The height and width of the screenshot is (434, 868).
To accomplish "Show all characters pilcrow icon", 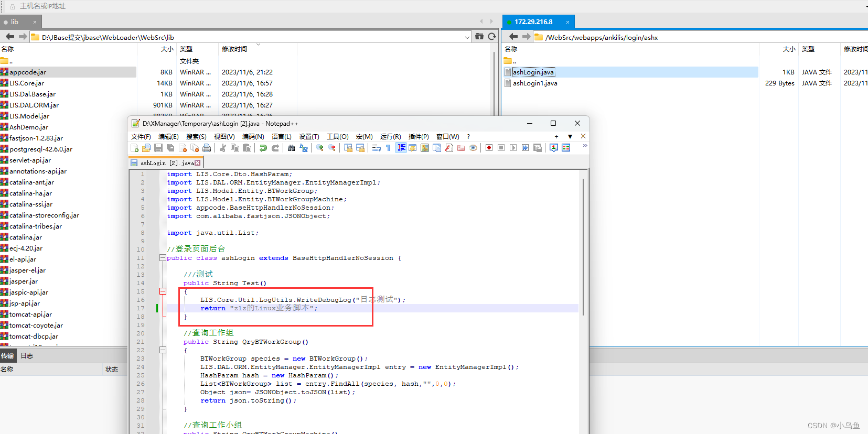I will (x=388, y=148).
